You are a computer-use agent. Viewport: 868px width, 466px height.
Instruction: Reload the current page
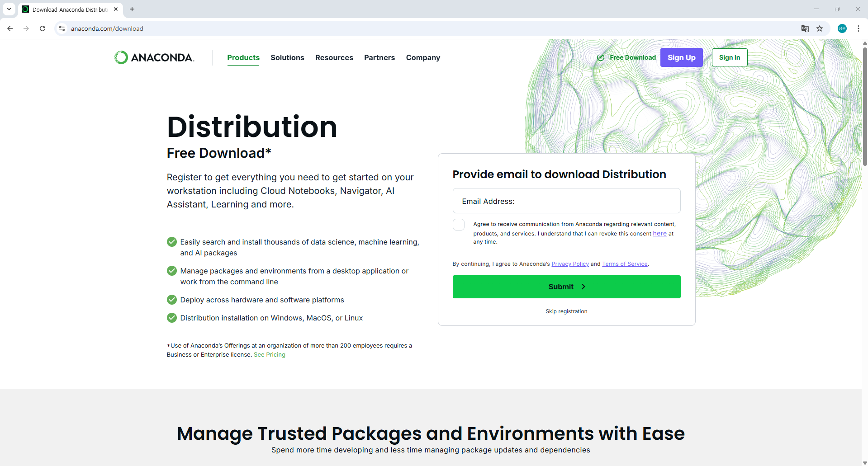click(43, 28)
